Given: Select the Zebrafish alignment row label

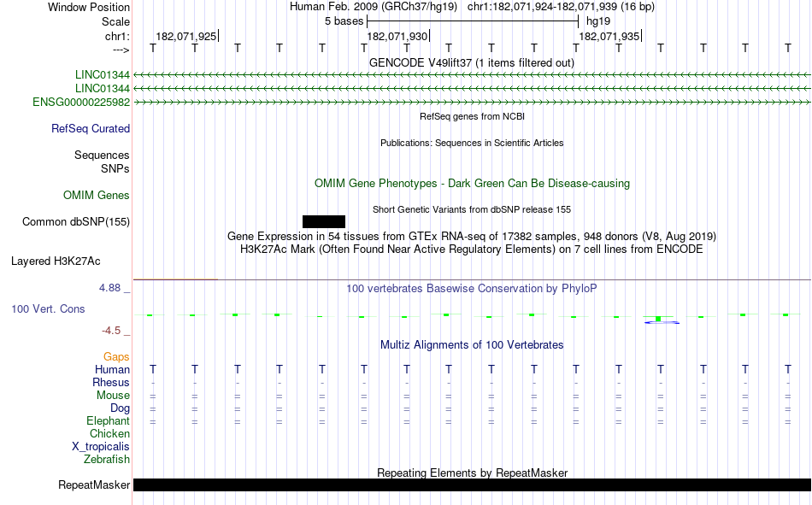Looking at the screenshot, I should 107,460.
